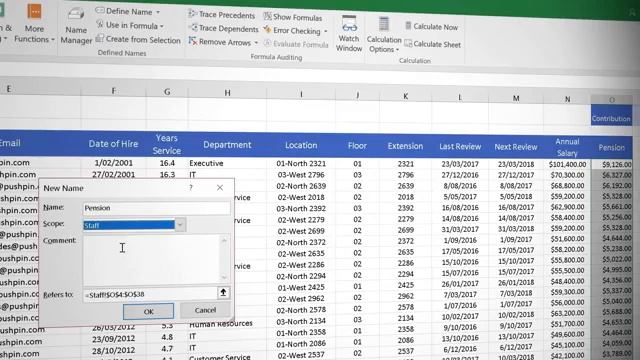
Task: Click the Extension header cell
Action: click(405, 146)
